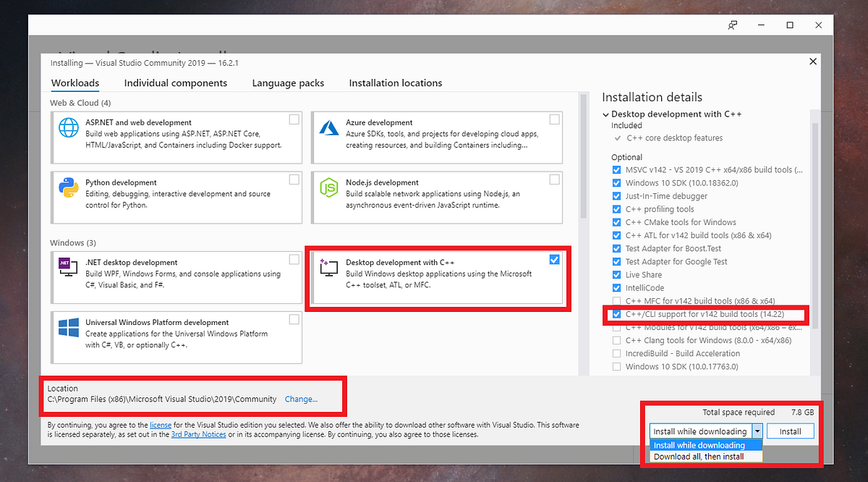Open the install mode dropdown arrow

pyautogui.click(x=757, y=431)
